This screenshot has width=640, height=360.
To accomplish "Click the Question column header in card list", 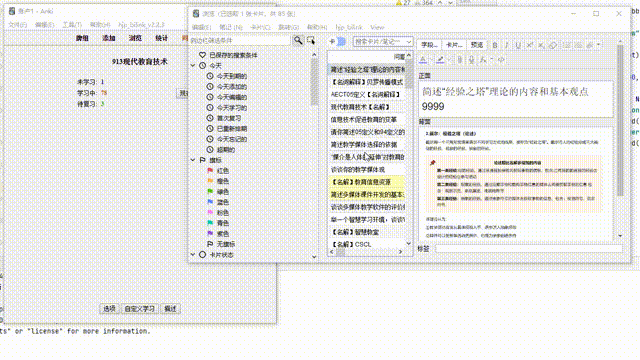I will [x=367, y=57].
